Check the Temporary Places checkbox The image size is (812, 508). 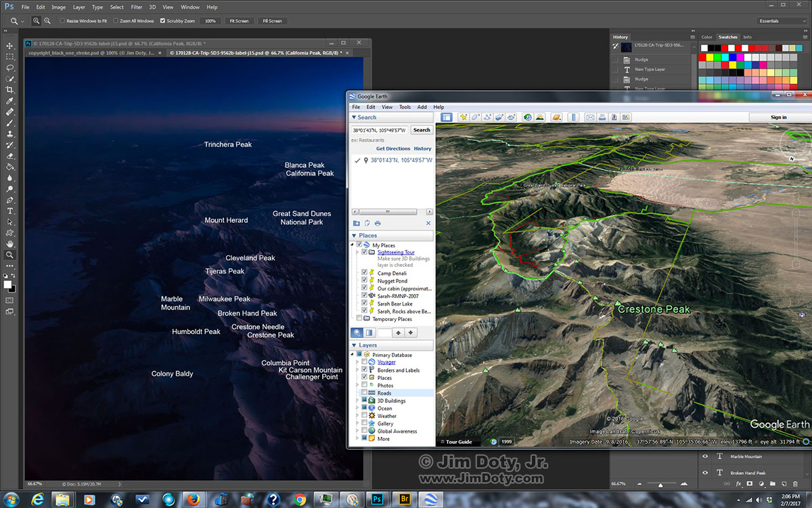(359, 318)
